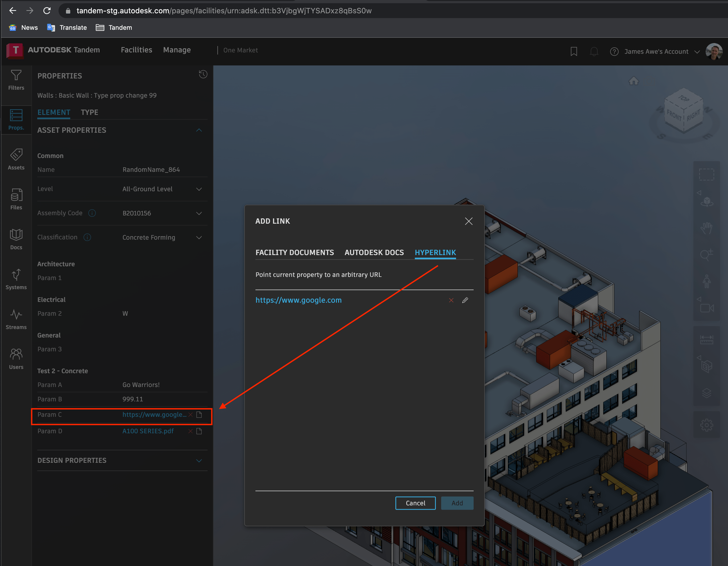Click the Add button in dialog
The image size is (728, 566).
tap(457, 503)
